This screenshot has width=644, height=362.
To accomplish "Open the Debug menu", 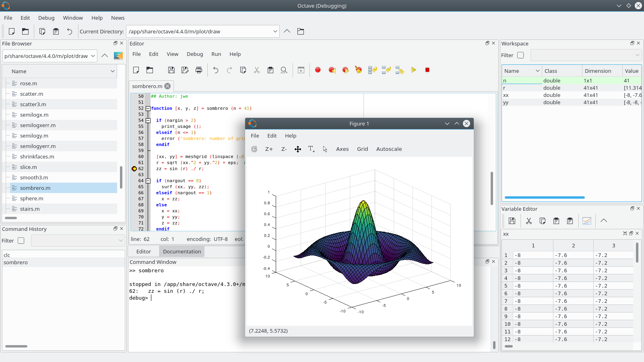I will (46, 18).
